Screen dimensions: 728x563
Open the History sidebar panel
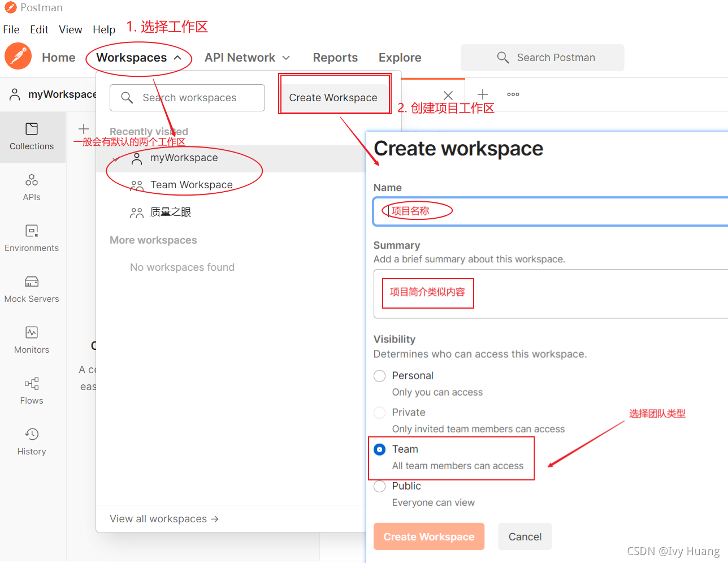(x=32, y=442)
